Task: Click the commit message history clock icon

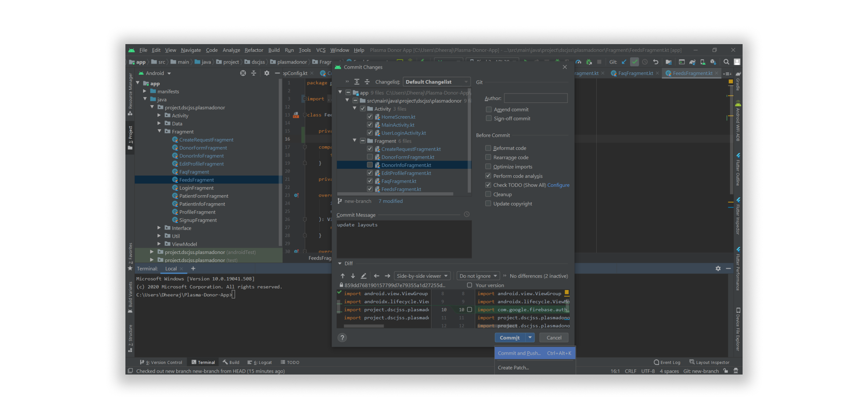Action: [466, 214]
